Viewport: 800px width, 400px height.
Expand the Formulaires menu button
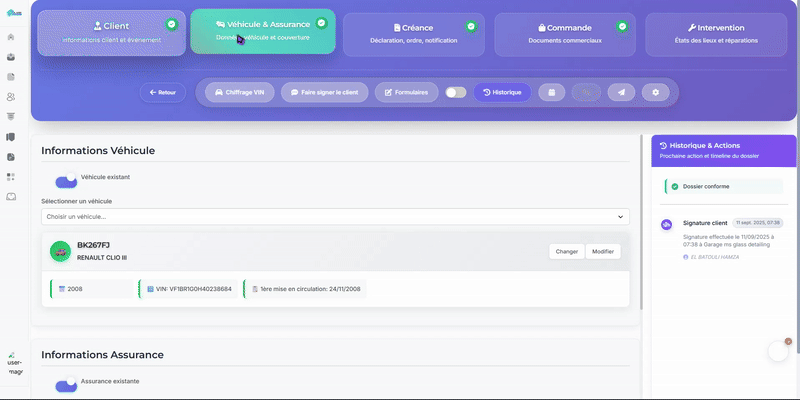point(406,92)
